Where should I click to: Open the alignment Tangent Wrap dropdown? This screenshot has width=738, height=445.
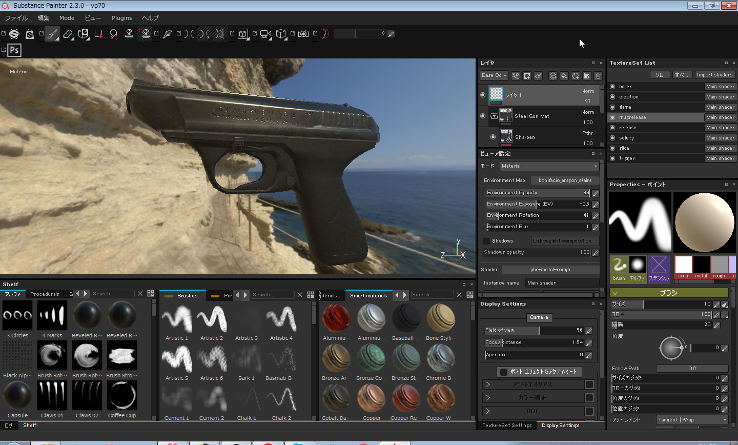(x=692, y=419)
